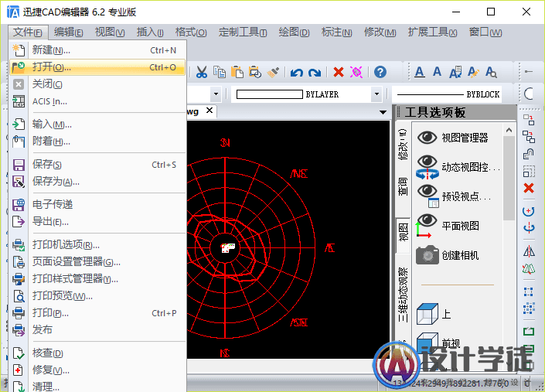
Task: Open the Modify menu
Action: [x=380, y=32]
